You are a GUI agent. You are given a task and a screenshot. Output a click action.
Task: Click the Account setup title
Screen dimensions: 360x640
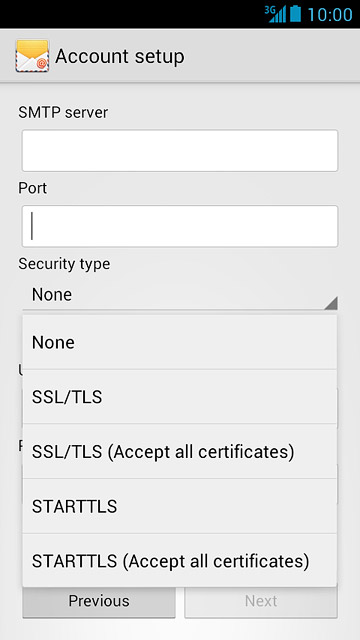(120, 56)
